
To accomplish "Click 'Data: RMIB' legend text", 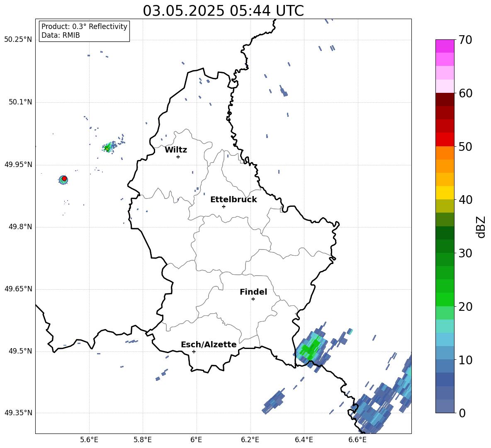I will tap(61, 35).
